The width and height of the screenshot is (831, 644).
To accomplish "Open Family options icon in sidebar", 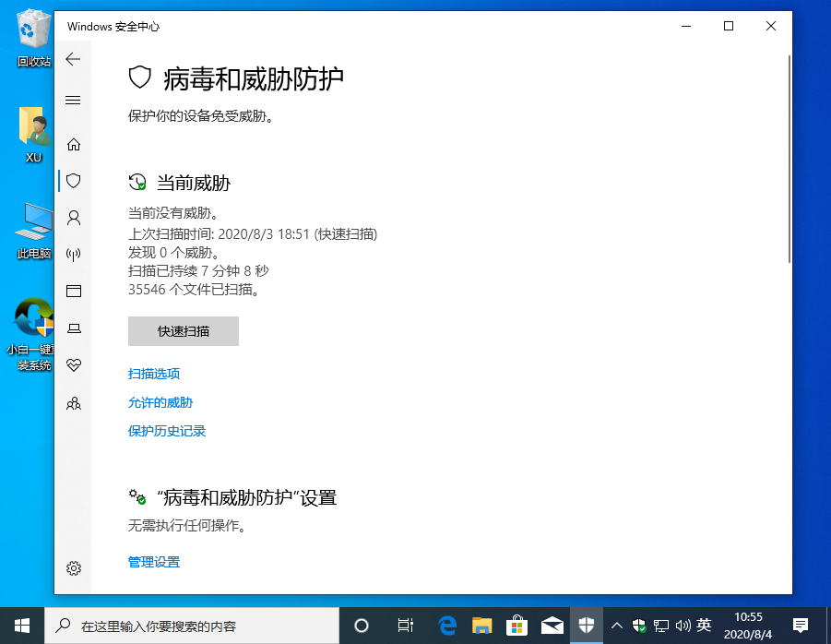I will [x=73, y=403].
